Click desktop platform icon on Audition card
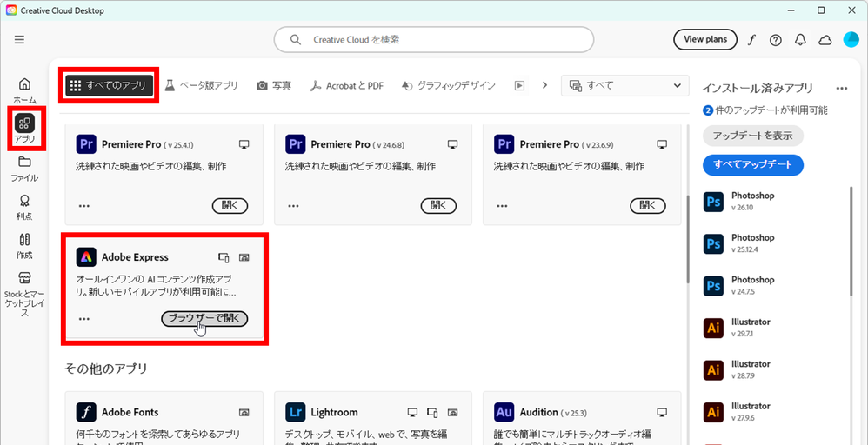The height and width of the screenshot is (445, 868). [662, 412]
